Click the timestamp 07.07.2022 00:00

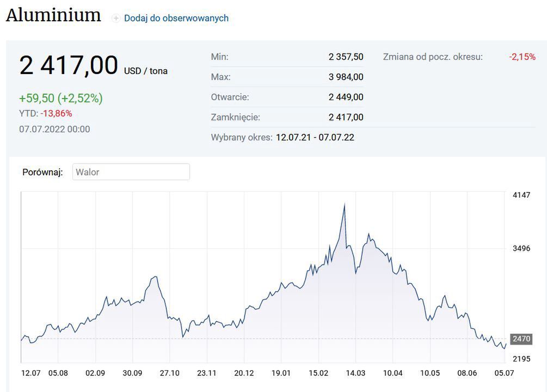[x=54, y=129]
